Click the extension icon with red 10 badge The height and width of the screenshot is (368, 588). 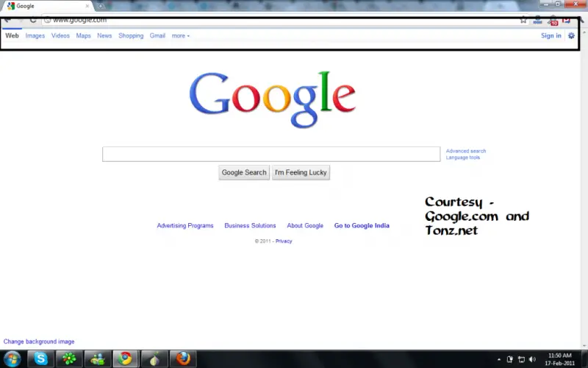coord(553,21)
